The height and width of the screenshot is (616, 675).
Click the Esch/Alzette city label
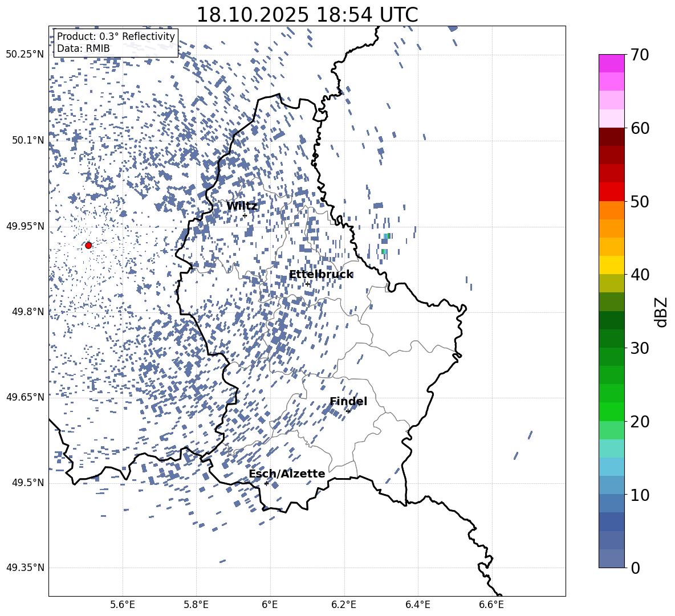287,474
